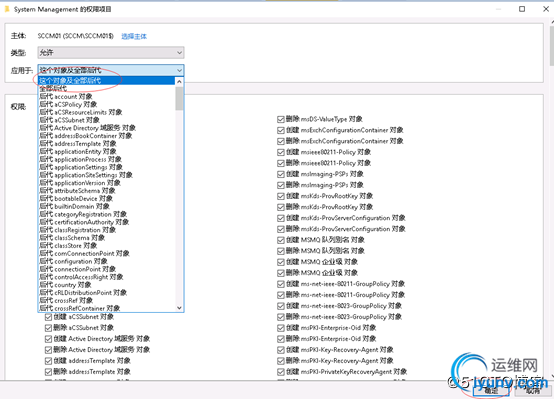
Task: Click the dropdown list scroll-down arrow
Action: [179, 308]
